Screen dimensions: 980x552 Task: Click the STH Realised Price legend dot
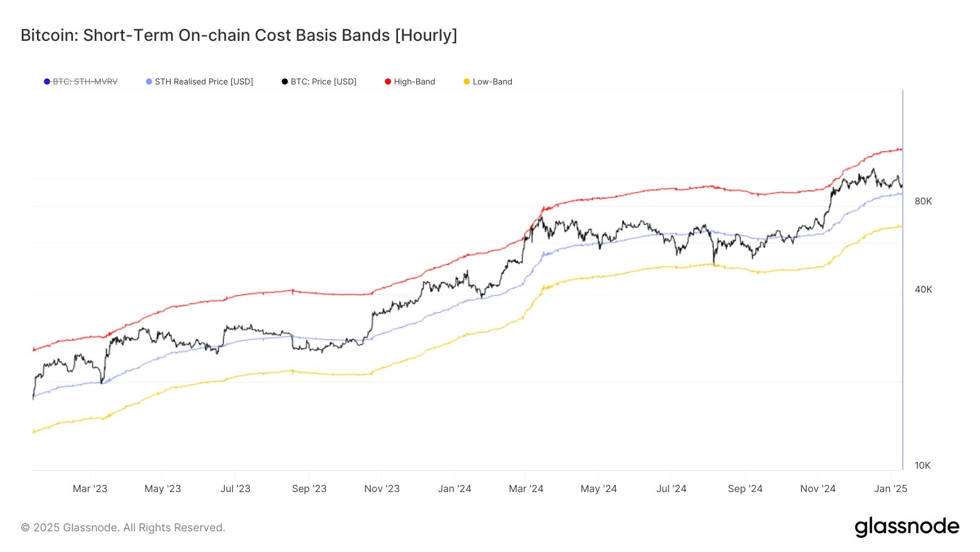pyautogui.click(x=149, y=82)
